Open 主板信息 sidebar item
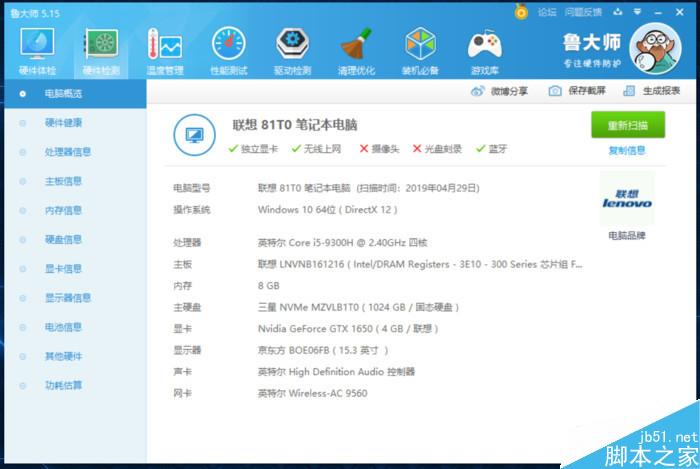 click(x=75, y=181)
